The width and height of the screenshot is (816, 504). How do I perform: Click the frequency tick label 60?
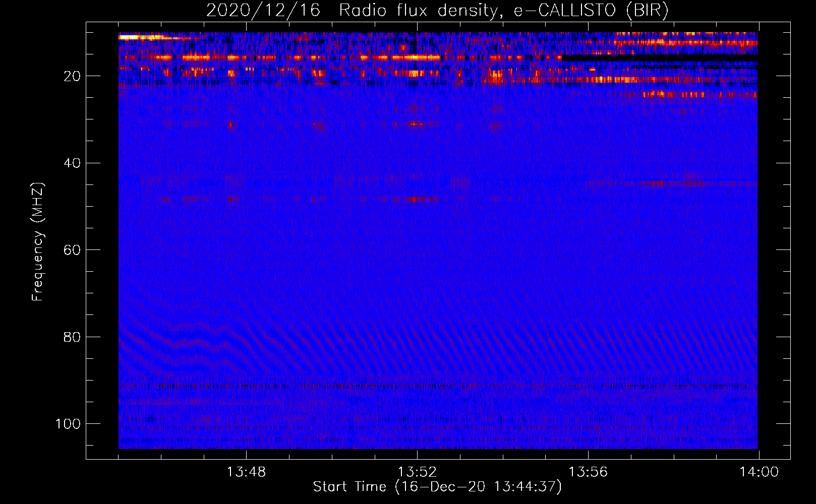[x=72, y=250]
